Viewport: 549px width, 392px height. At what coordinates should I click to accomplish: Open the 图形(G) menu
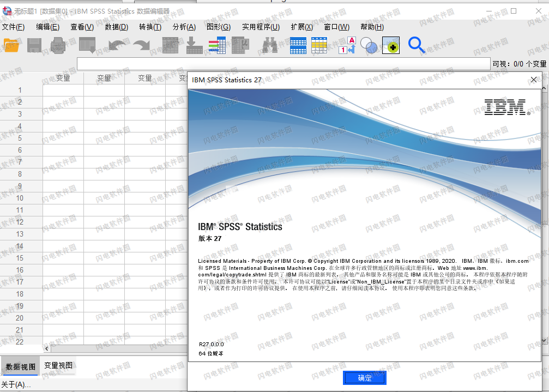[x=219, y=27]
